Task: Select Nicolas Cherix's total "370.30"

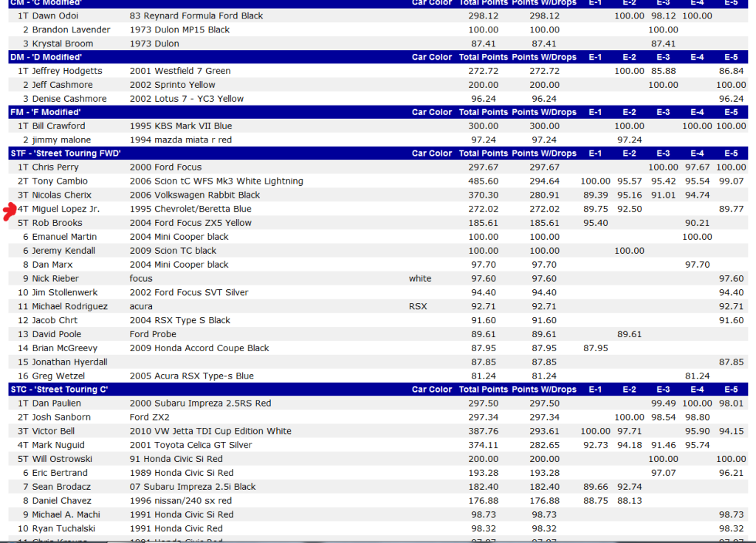Action: click(483, 196)
